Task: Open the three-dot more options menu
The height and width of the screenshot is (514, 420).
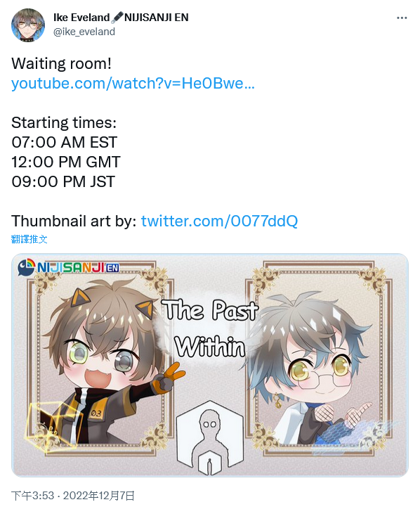Action: click(402, 18)
